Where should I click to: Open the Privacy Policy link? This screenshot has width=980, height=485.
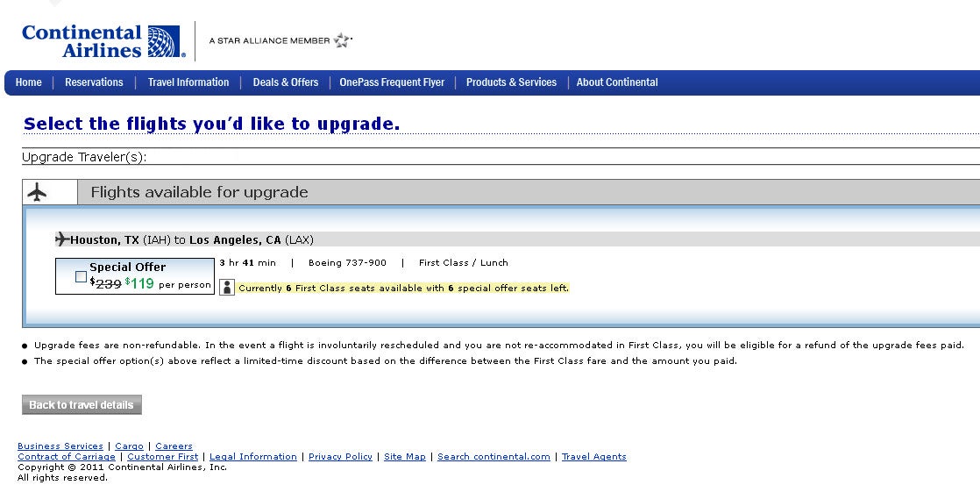pos(341,456)
